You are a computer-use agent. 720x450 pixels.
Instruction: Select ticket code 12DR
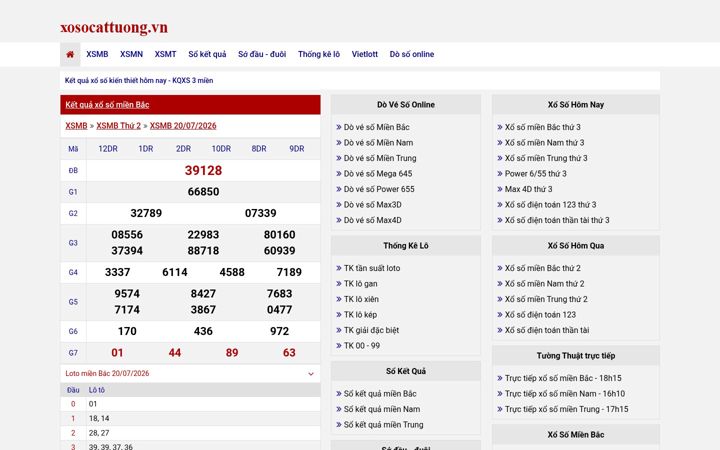pyautogui.click(x=108, y=149)
